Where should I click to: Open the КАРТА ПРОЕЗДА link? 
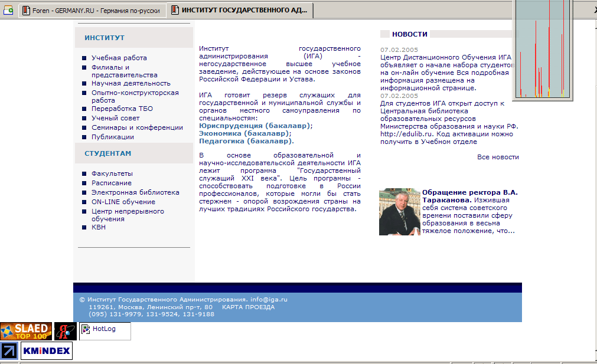(248, 307)
